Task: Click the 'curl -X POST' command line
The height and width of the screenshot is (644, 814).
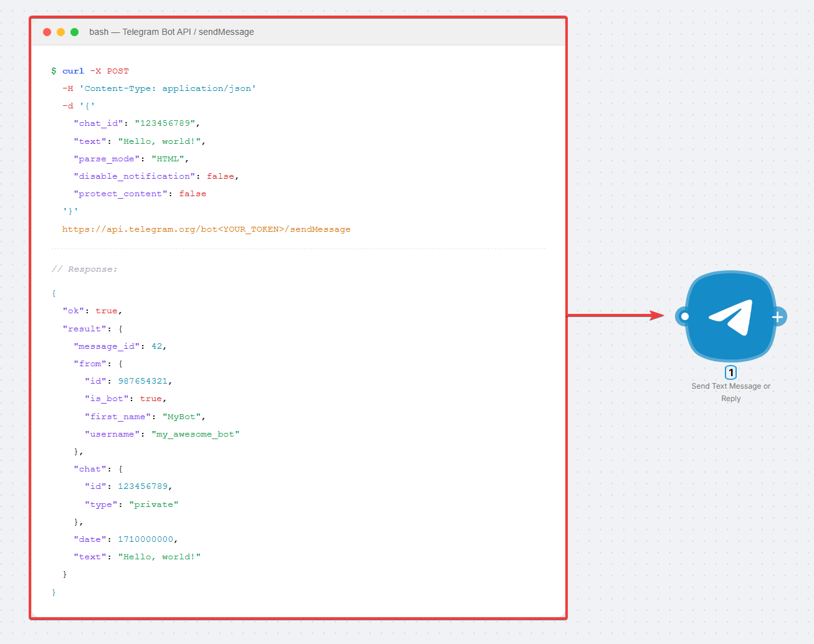Action: point(95,71)
